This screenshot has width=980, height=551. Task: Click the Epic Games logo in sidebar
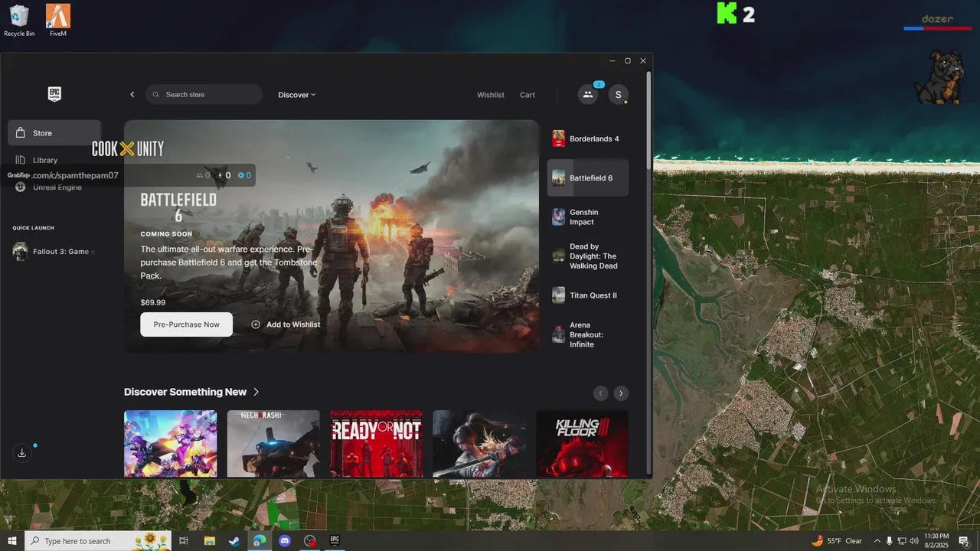point(54,94)
